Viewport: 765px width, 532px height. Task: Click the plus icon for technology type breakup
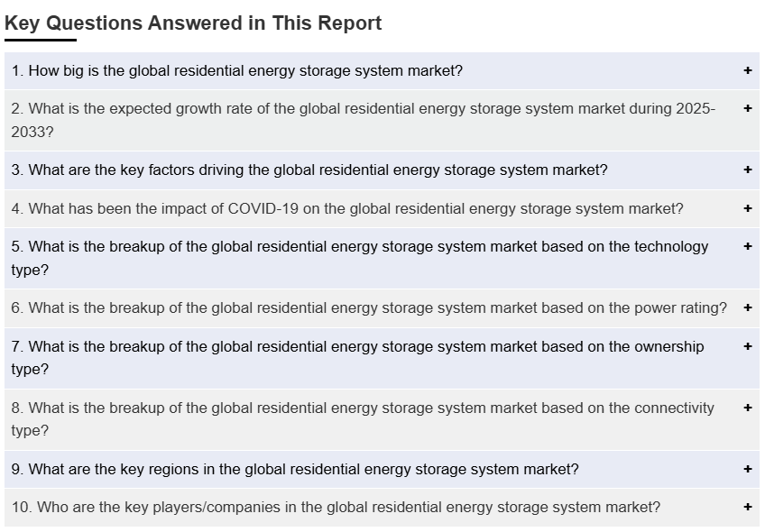pos(747,246)
